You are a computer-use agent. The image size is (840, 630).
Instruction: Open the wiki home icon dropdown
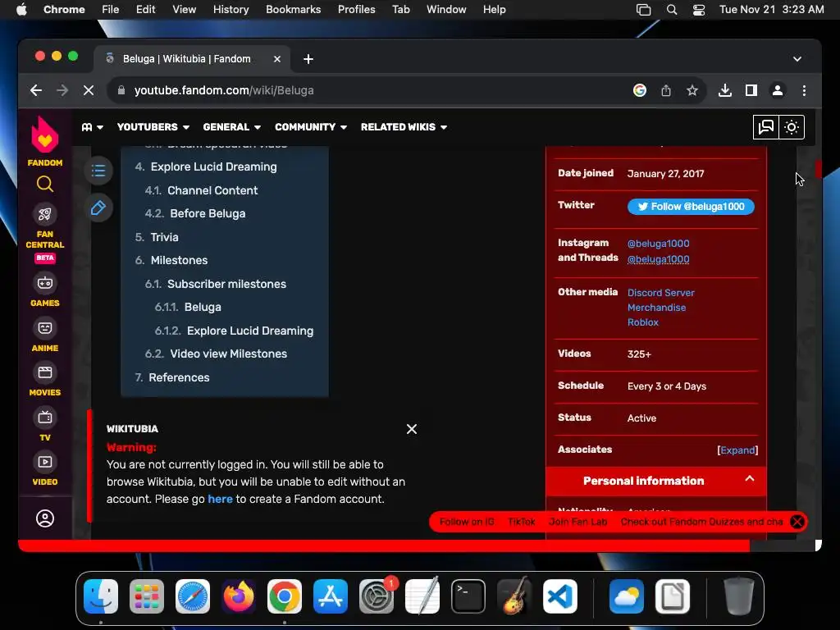[x=92, y=127]
